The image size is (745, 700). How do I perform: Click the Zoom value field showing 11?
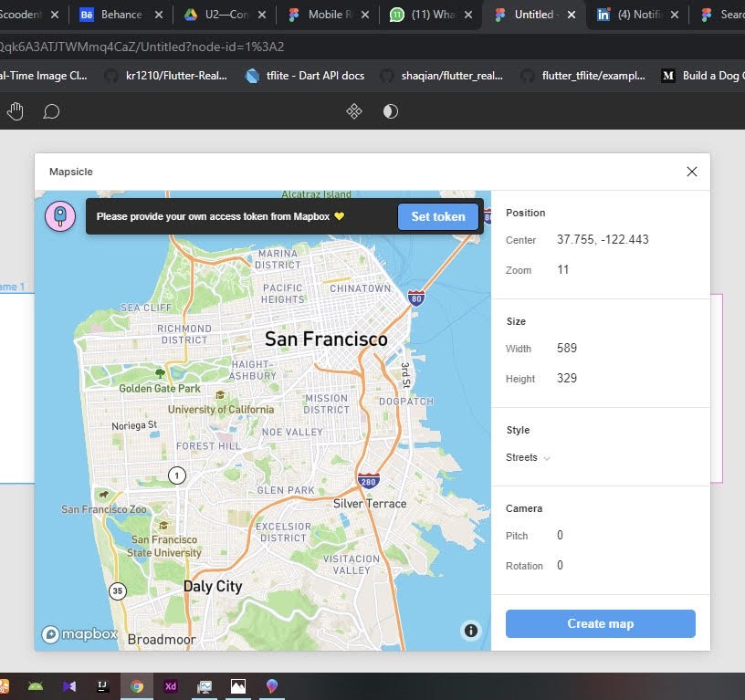click(563, 270)
